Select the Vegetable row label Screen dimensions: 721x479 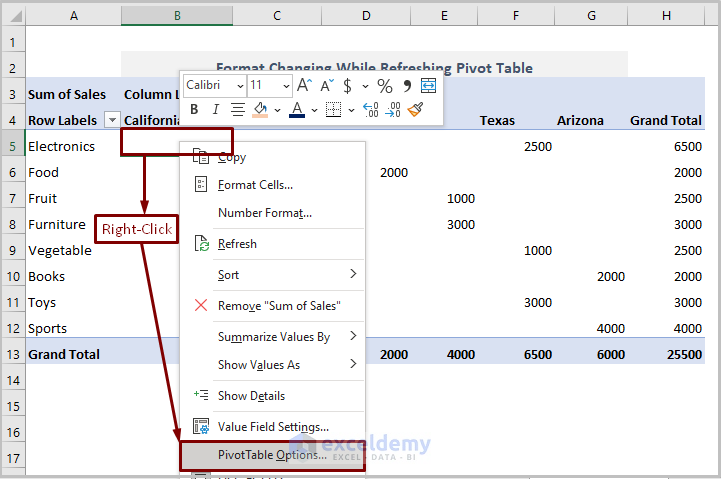click(x=60, y=251)
